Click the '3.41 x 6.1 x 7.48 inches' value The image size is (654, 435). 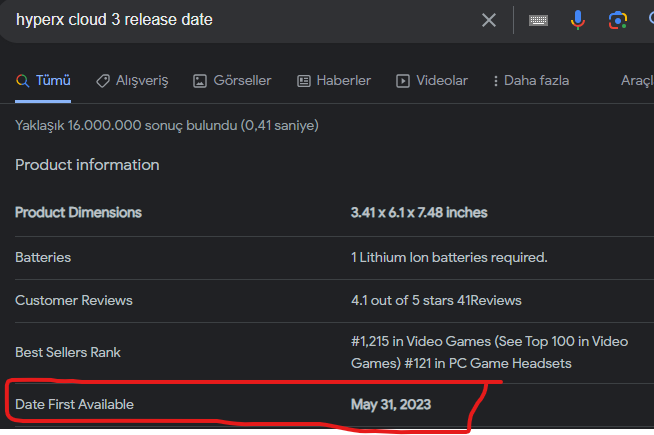pyautogui.click(x=419, y=213)
